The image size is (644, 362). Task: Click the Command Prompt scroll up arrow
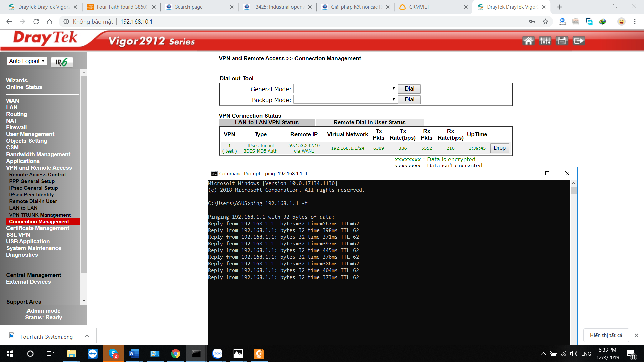tap(574, 183)
